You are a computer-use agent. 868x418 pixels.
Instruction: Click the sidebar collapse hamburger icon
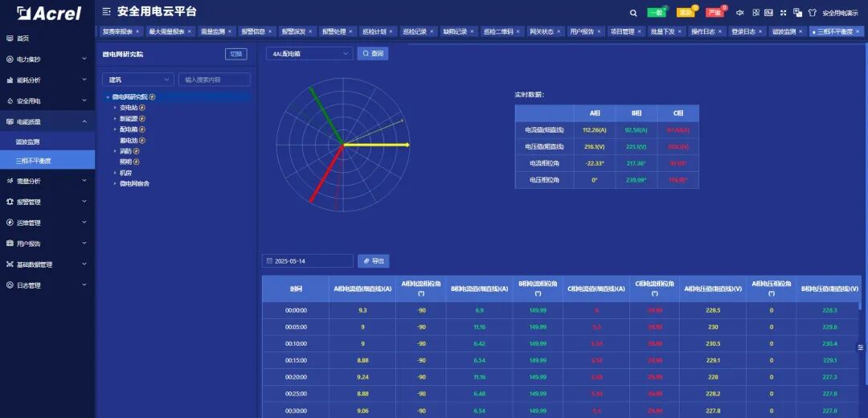pos(107,12)
